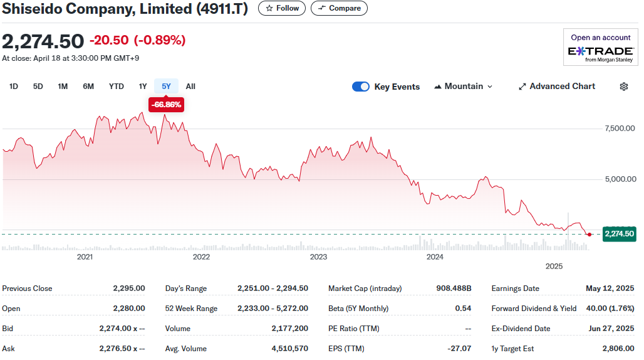
Task: Switch chart to 1M range
Action: click(x=63, y=87)
